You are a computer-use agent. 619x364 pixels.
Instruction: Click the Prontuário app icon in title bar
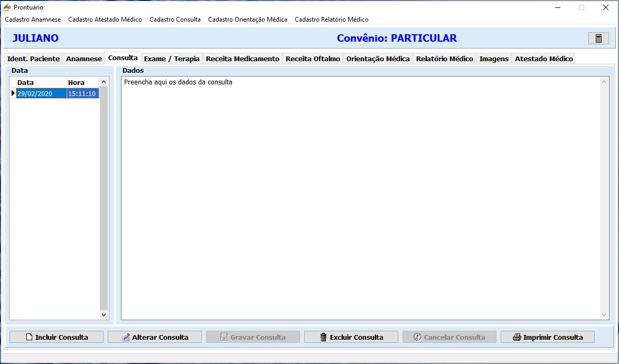(x=7, y=7)
